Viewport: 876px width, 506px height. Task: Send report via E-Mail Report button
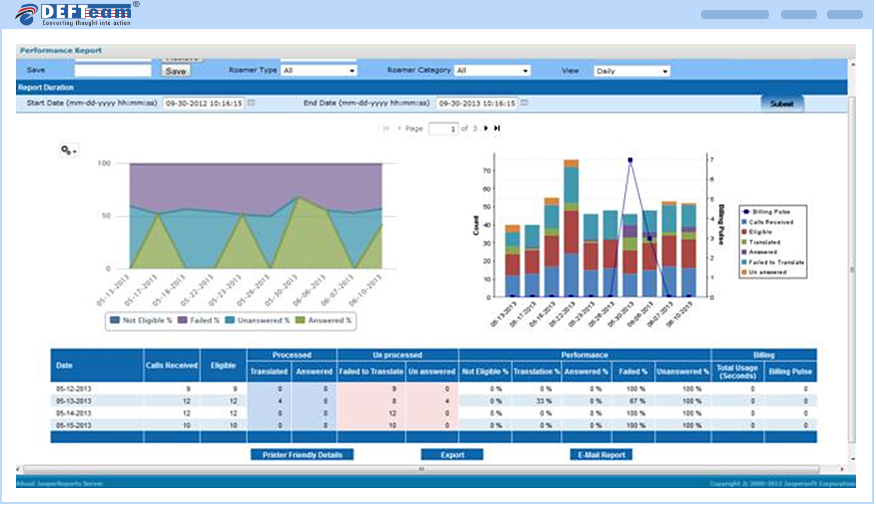coord(600,454)
